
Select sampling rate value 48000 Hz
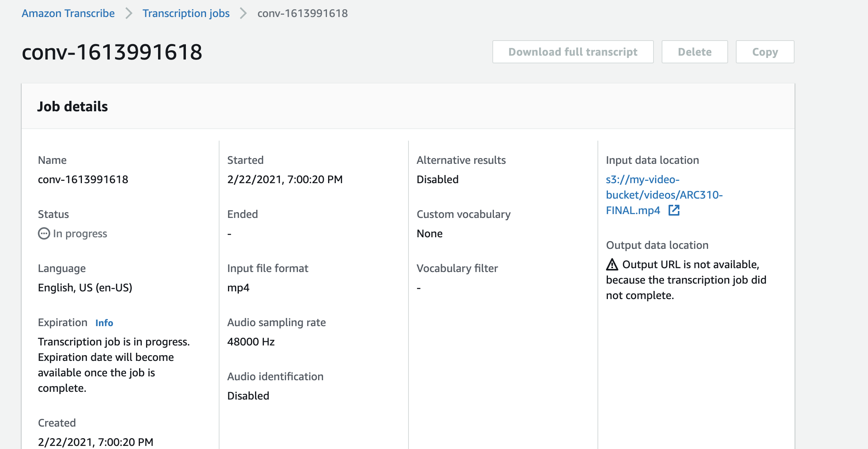251,342
